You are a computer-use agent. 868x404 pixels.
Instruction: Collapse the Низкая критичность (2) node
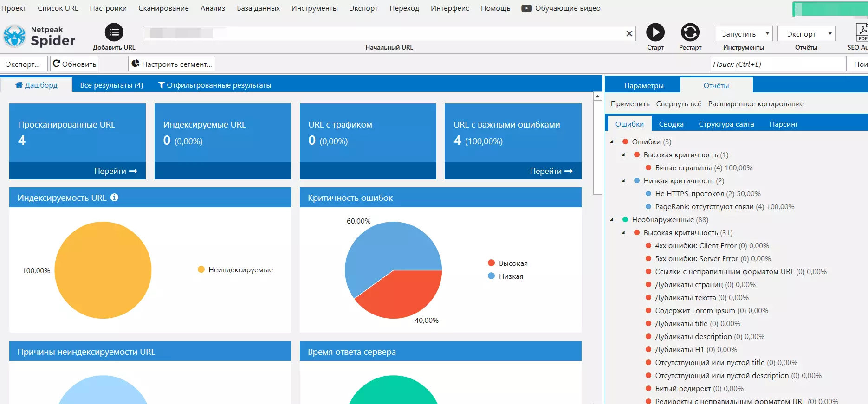coord(623,181)
